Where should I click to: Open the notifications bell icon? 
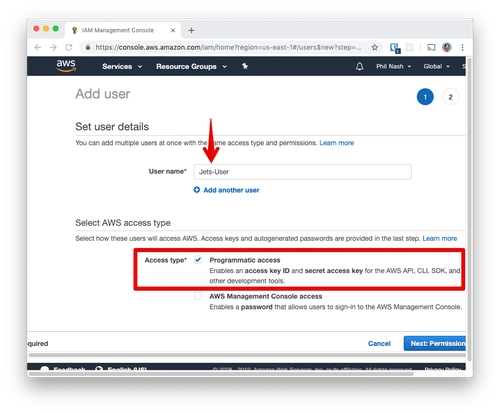tap(359, 66)
